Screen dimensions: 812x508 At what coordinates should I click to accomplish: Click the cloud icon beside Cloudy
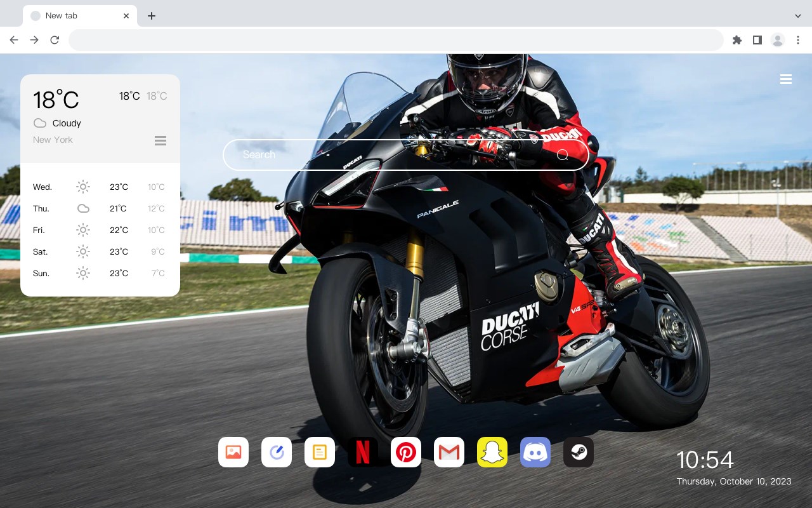[x=40, y=123]
